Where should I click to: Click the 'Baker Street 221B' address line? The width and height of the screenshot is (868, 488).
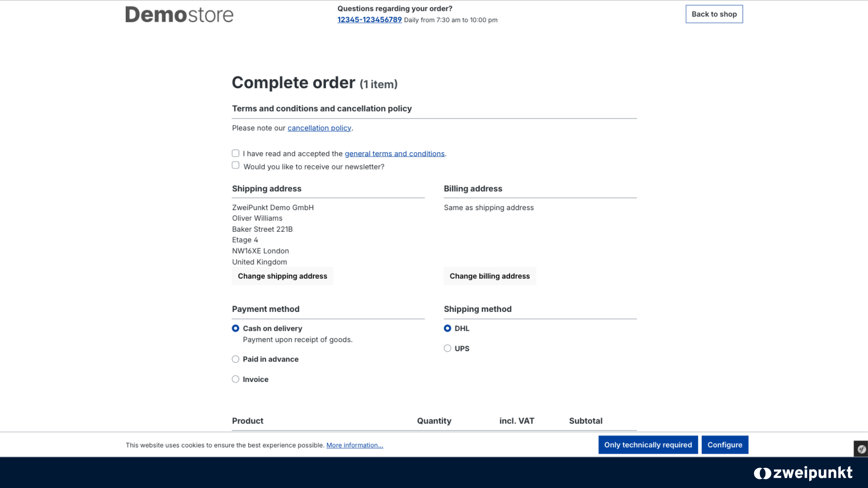point(262,230)
